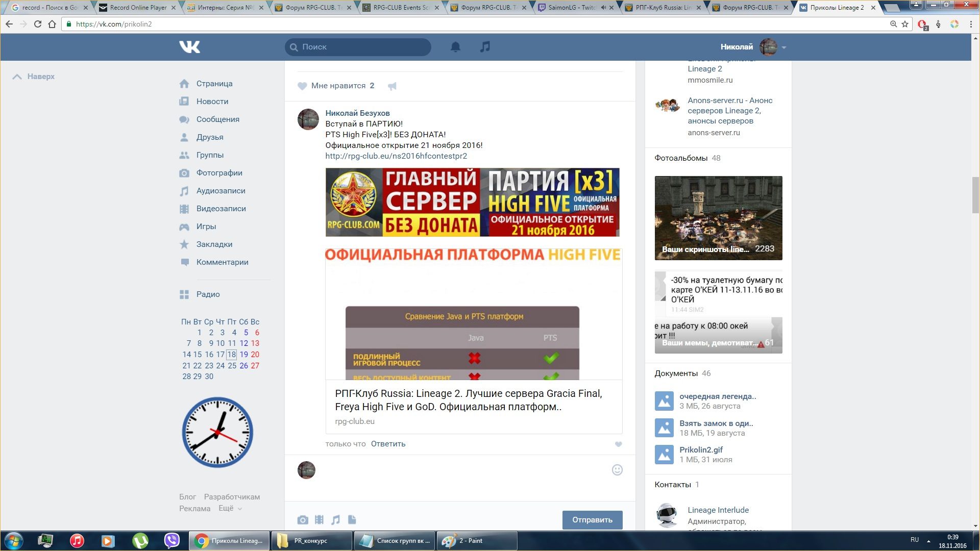Click the VK logo in header

tap(189, 47)
